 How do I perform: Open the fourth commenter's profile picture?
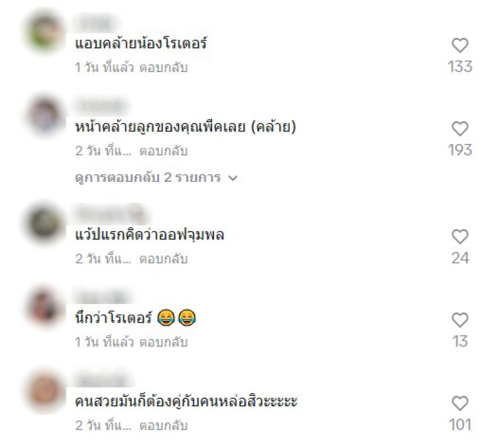(x=45, y=307)
